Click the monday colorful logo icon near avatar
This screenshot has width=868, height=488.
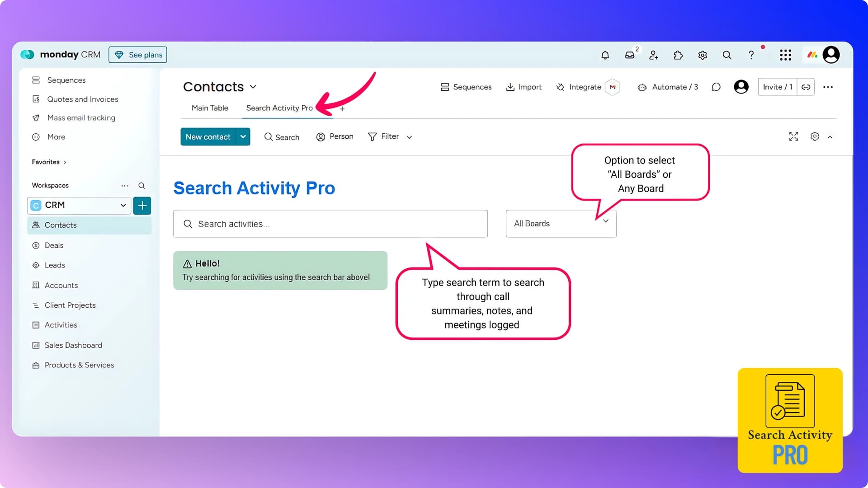click(x=812, y=55)
